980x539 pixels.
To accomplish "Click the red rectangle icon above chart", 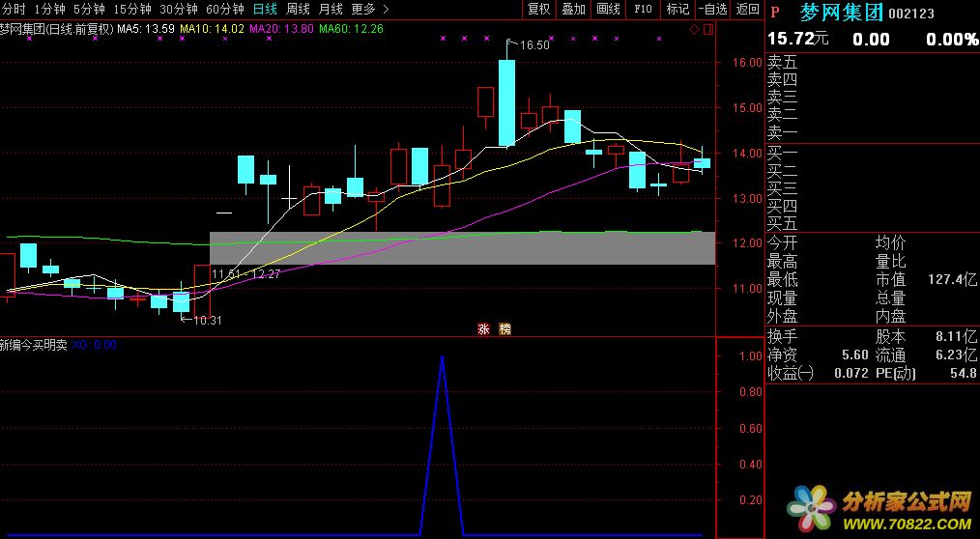I will (x=708, y=29).
